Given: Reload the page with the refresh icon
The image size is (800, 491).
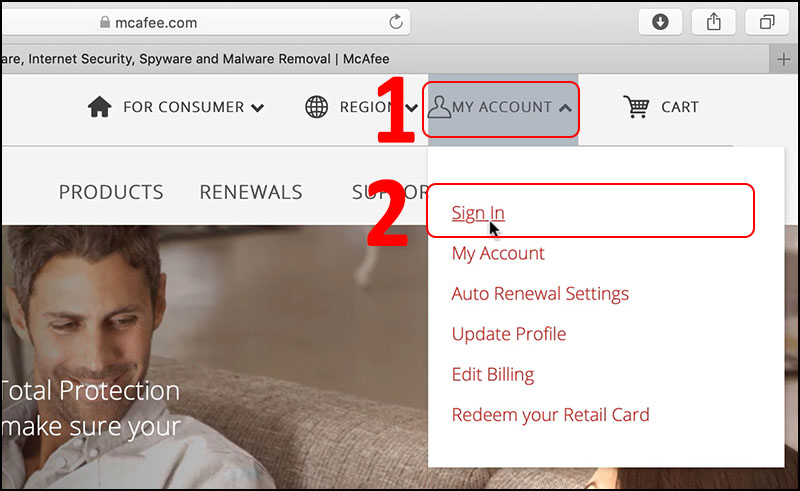Looking at the screenshot, I should [x=397, y=21].
